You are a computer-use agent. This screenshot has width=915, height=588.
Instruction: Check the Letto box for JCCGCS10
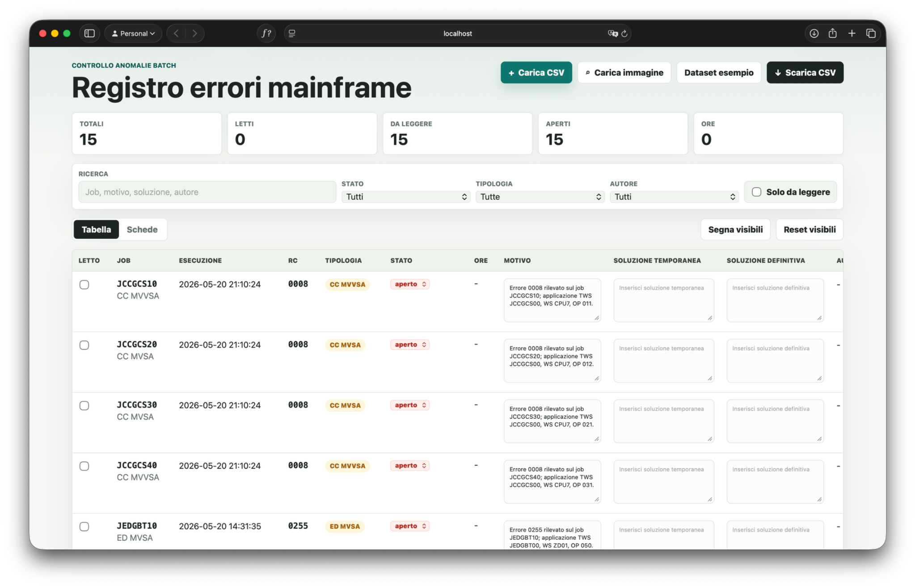pos(84,285)
